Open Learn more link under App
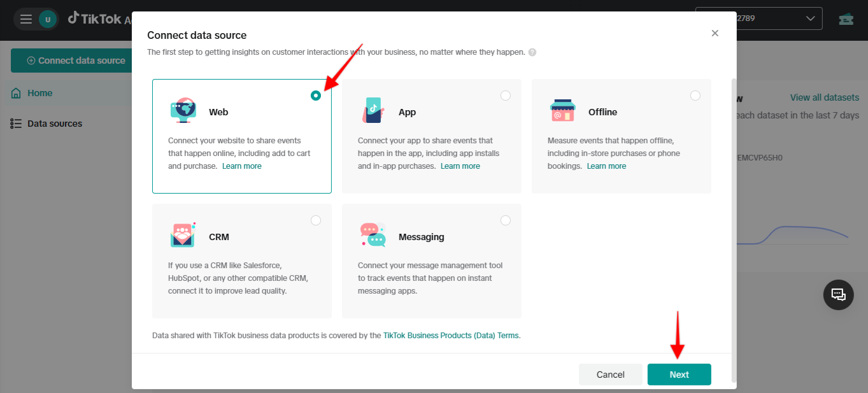Viewport: 868px width, 393px height. [x=460, y=166]
